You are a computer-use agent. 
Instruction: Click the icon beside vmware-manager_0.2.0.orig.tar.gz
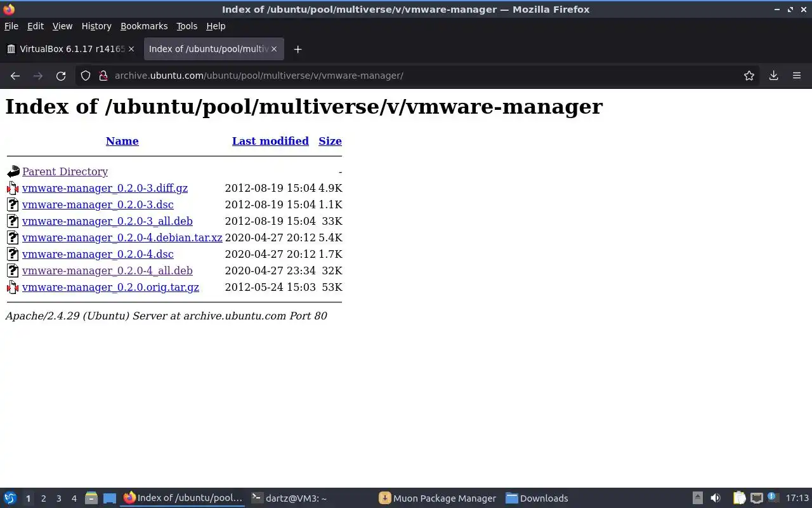13,287
